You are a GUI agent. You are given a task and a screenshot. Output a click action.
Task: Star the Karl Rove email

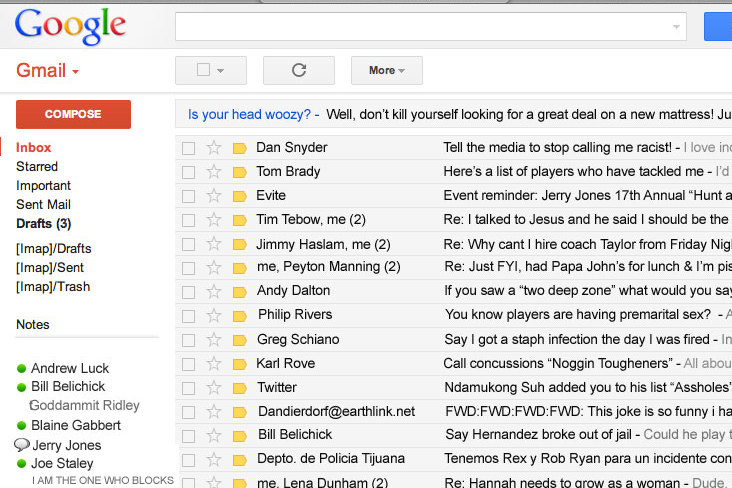tap(214, 363)
